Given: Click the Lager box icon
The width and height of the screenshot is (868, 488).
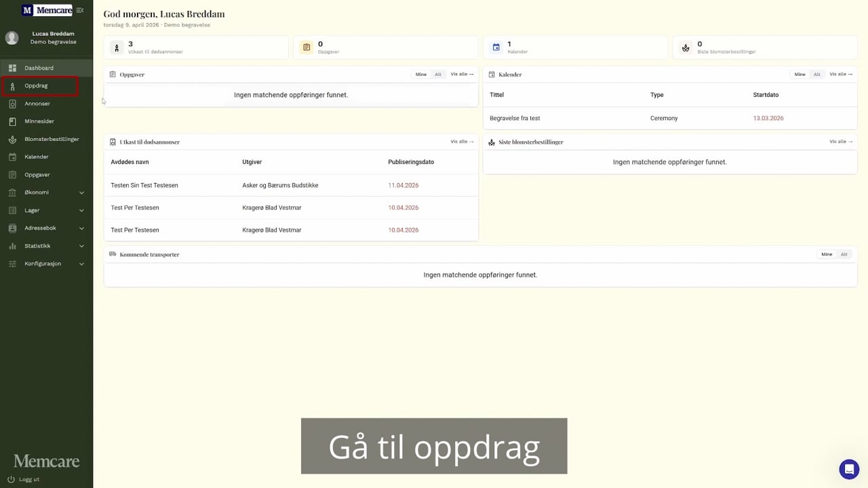Looking at the screenshot, I should pos(12,210).
